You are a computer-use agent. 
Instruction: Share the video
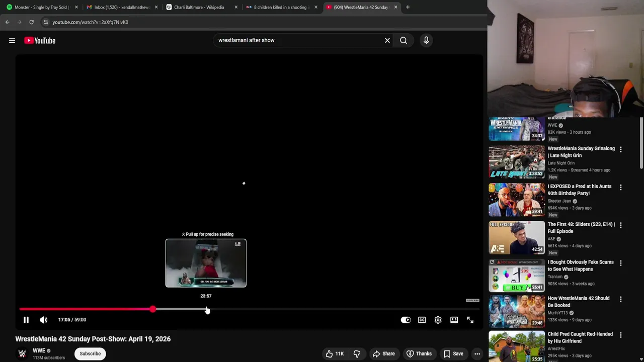pyautogui.click(x=383, y=353)
